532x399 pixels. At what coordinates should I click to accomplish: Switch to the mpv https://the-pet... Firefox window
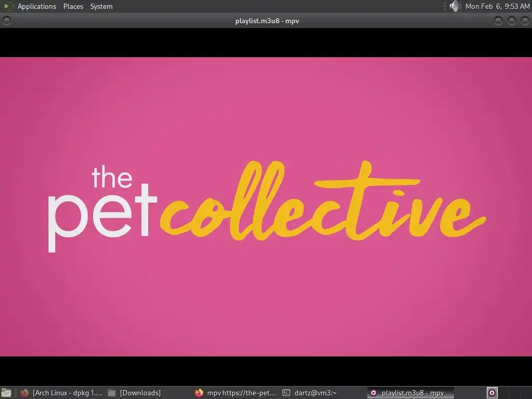[236, 393]
